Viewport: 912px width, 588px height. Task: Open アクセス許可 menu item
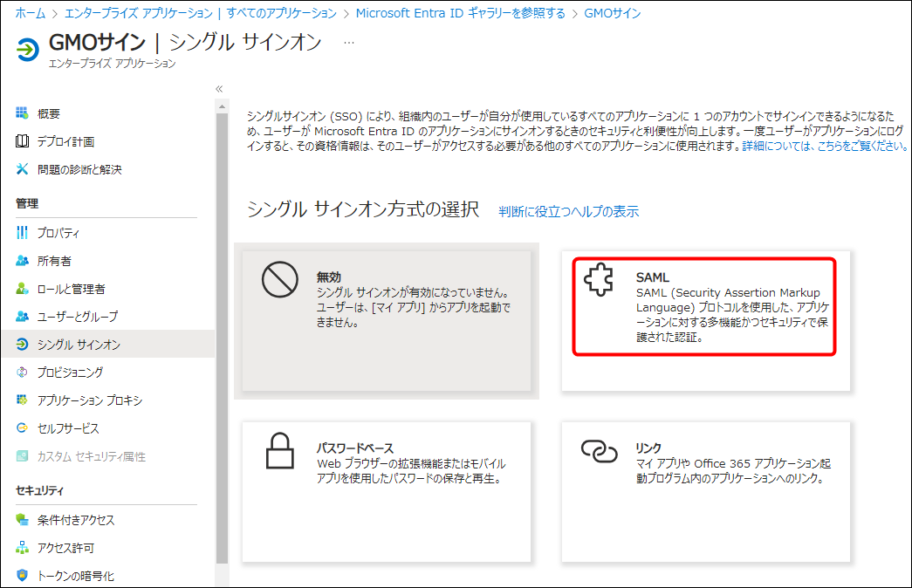point(65,548)
